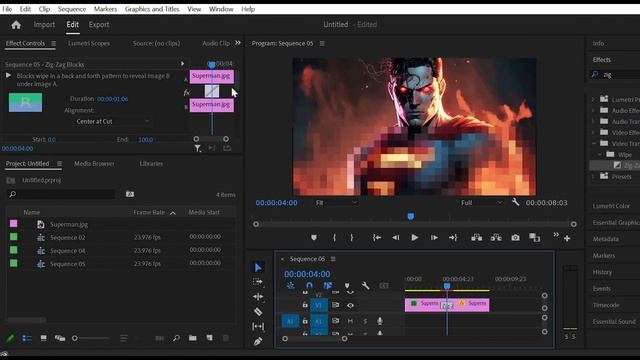The image size is (640, 360).
Task: Open Program monitor settings wrench
Action: click(516, 202)
